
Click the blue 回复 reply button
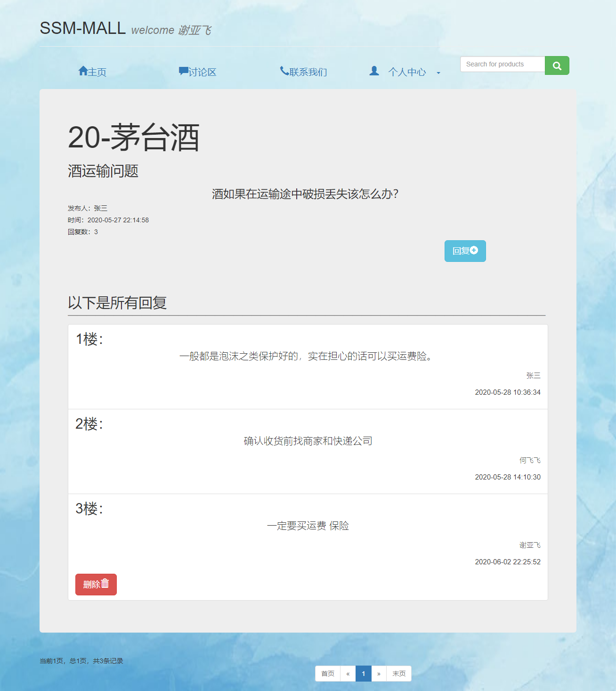tap(465, 251)
